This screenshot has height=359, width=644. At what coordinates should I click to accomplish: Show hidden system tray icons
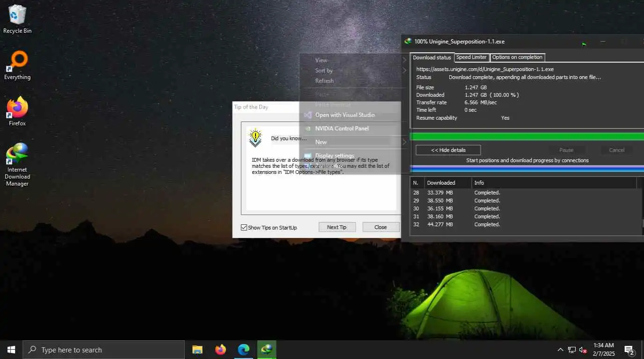560,350
